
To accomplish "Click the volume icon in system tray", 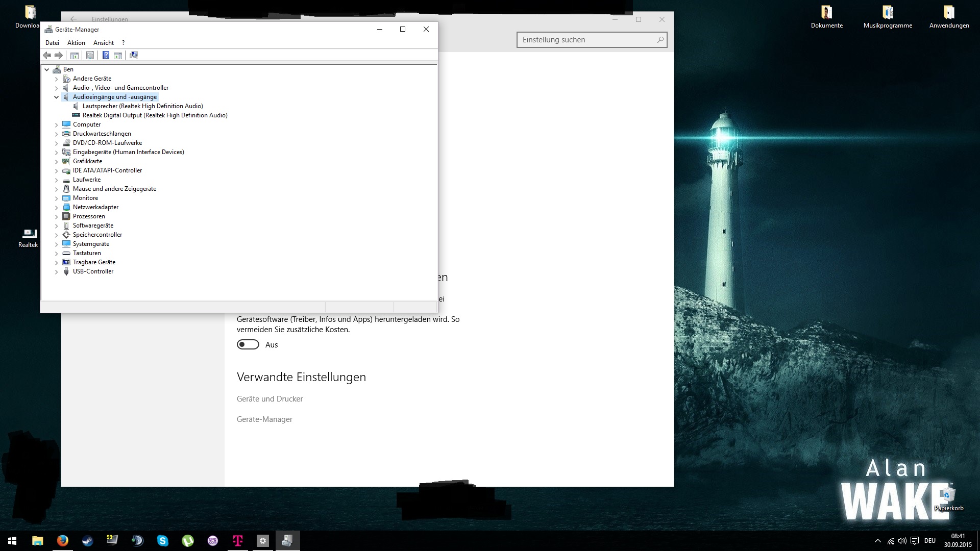I will [x=902, y=541].
